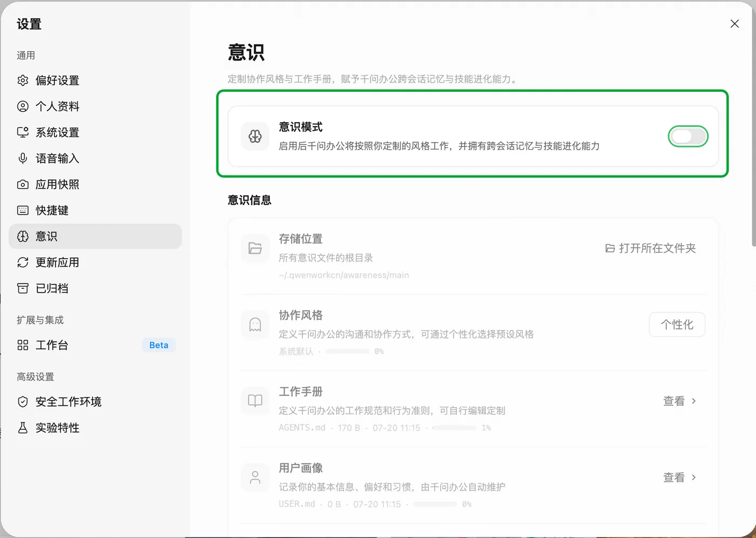The image size is (756, 538).
Task: Click the ghost icon for 协作风格
Action: pyautogui.click(x=255, y=325)
